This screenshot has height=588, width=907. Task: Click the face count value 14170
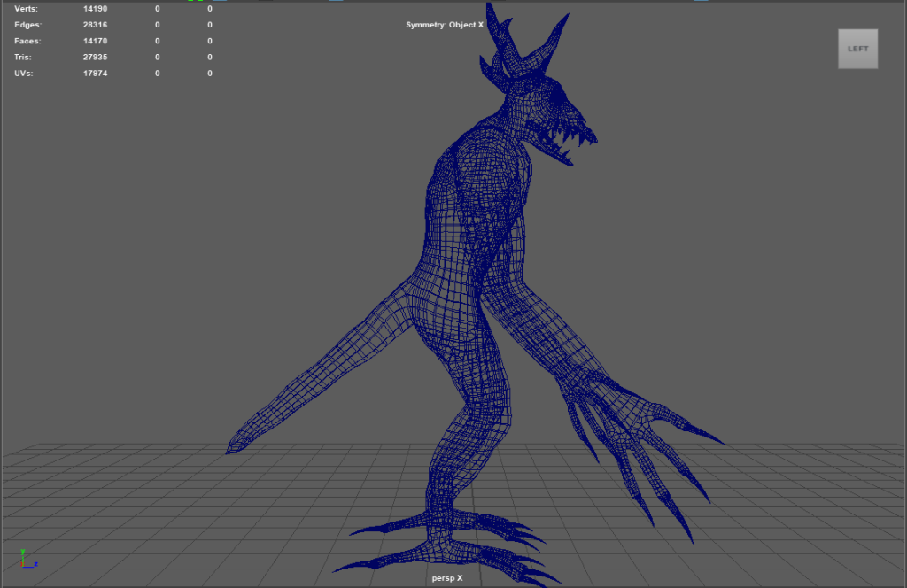tap(95, 41)
